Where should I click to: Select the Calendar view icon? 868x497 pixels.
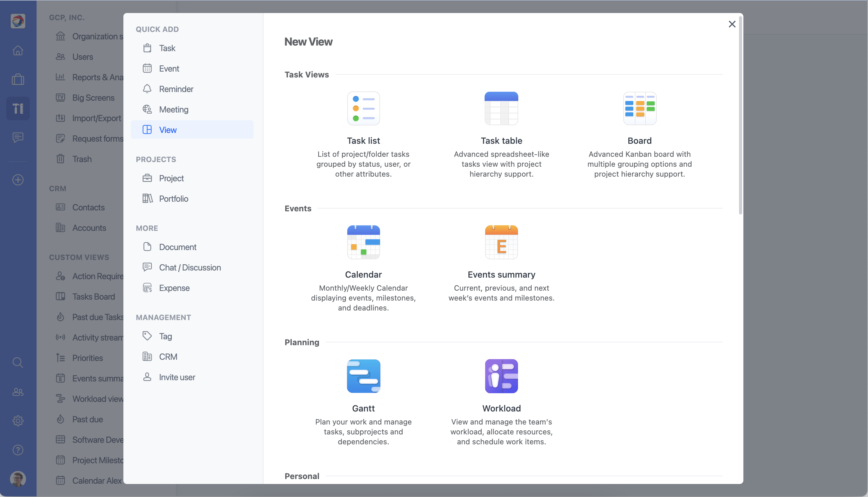[x=363, y=242]
